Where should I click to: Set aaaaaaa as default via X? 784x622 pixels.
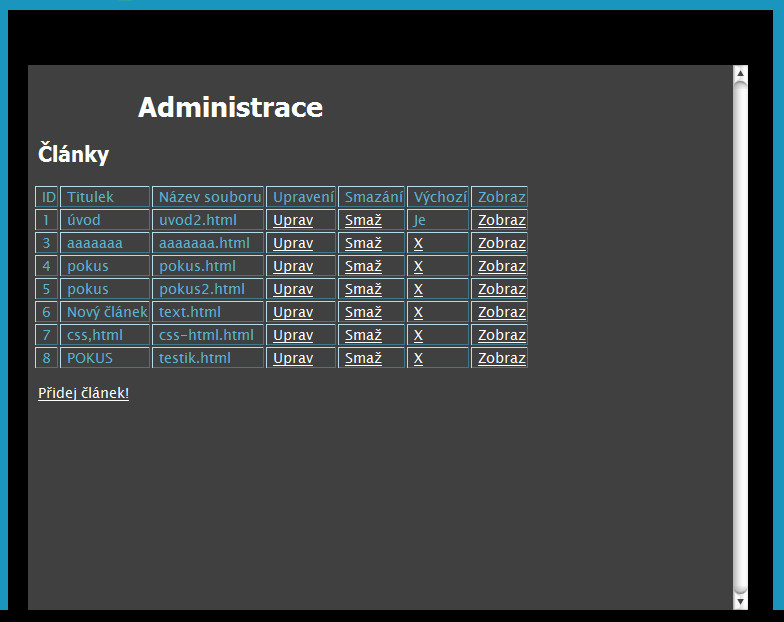click(x=418, y=244)
